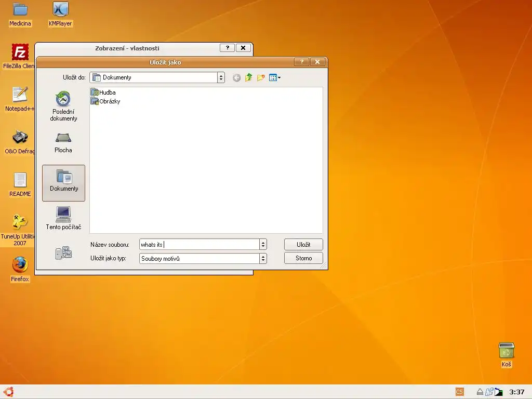Expand the Uložit do location dropdown
Viewport: 532px width, 399px height.
click(x=221, y=77)
